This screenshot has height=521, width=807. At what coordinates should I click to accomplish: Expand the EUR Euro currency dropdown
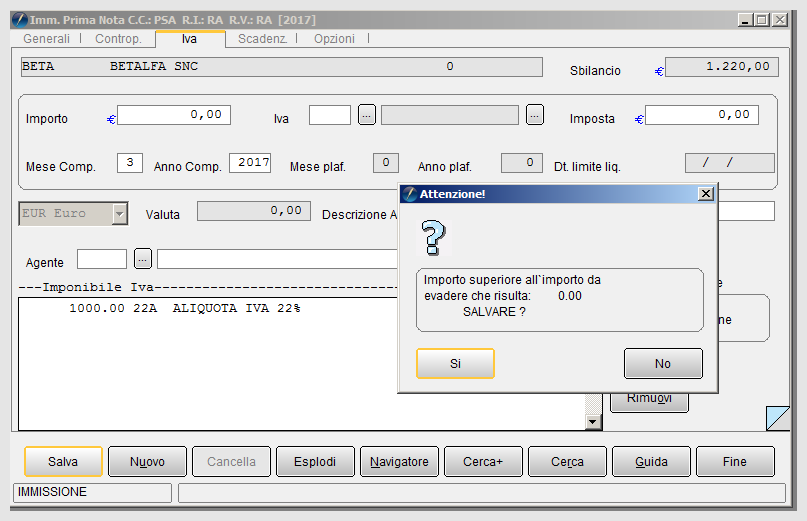[x=119, y=214]
